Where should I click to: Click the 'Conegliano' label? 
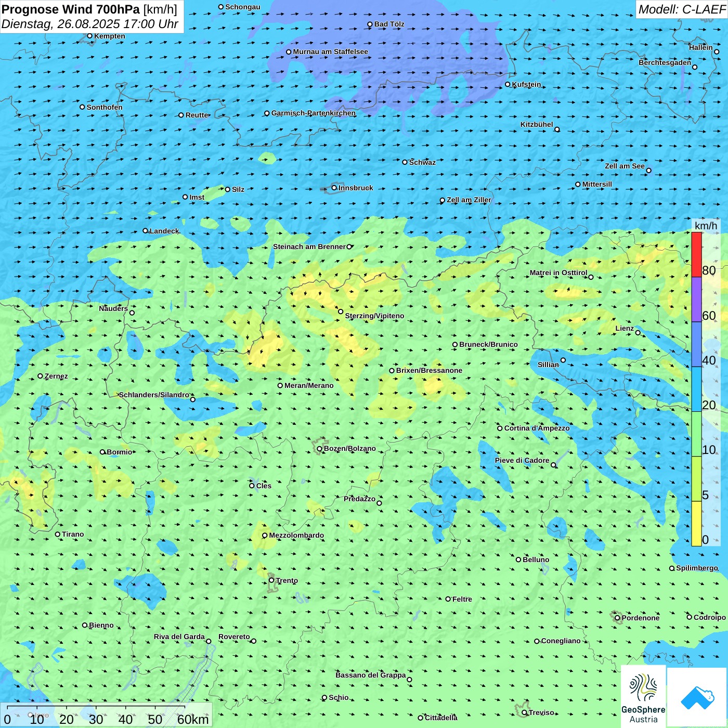[561, 641]
